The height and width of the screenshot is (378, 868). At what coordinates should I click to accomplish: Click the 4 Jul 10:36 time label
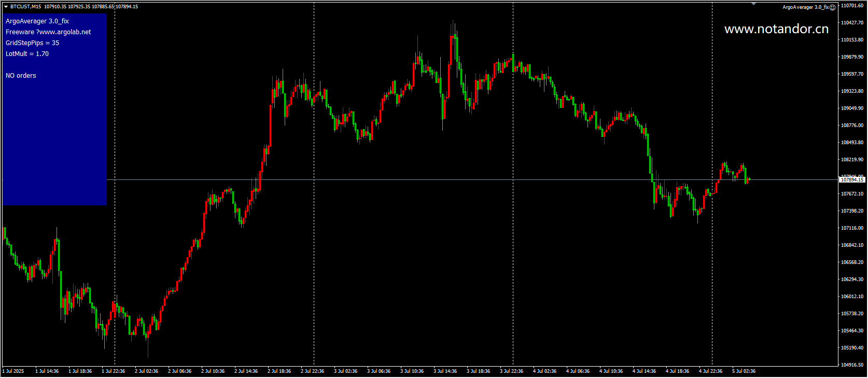[x=611, y=371]
